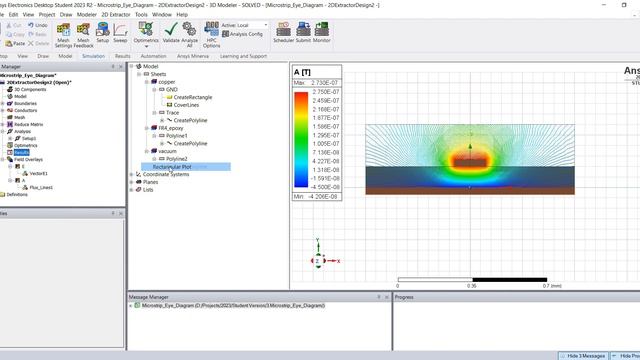Switch to the Simulation ribbon tab
640x360 pixels.
(x=93, y=56)
